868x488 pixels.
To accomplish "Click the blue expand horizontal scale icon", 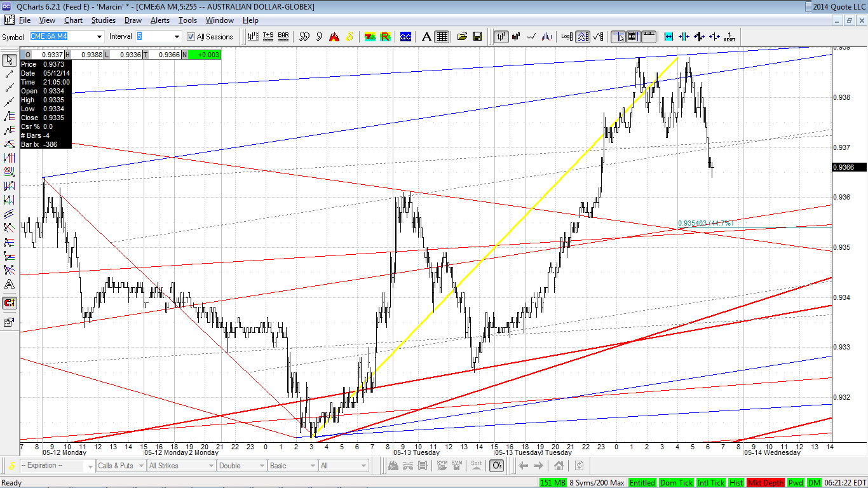I will (x=668, y=37).
